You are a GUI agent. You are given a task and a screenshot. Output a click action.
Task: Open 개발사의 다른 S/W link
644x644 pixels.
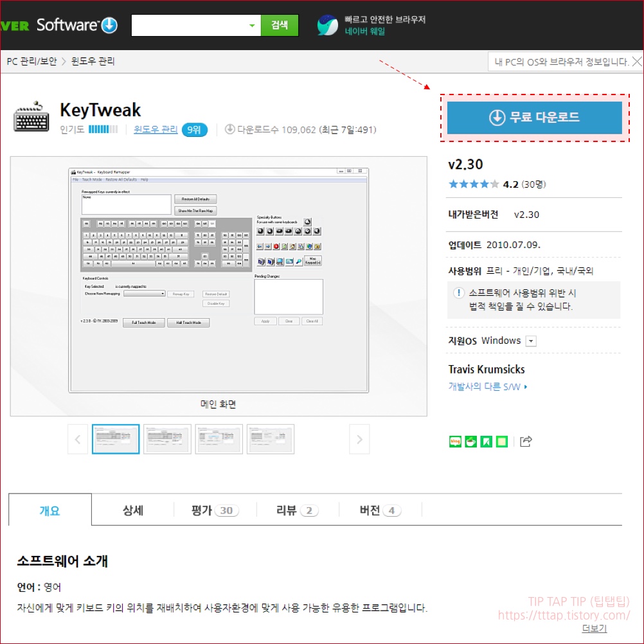(488, 386)
